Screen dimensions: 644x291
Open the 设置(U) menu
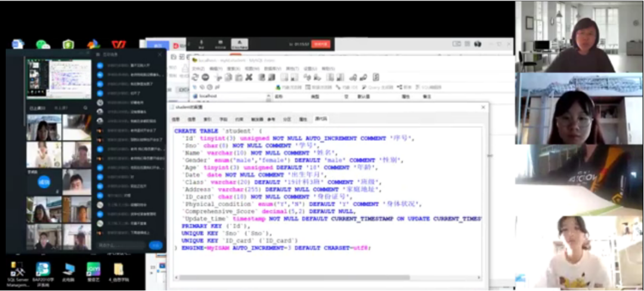(310, 69)
